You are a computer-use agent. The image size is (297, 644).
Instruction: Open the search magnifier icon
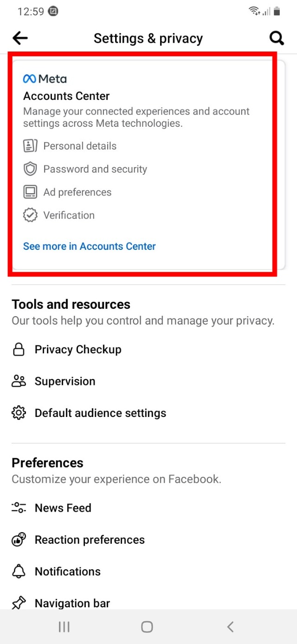click(x=277, y=38)
